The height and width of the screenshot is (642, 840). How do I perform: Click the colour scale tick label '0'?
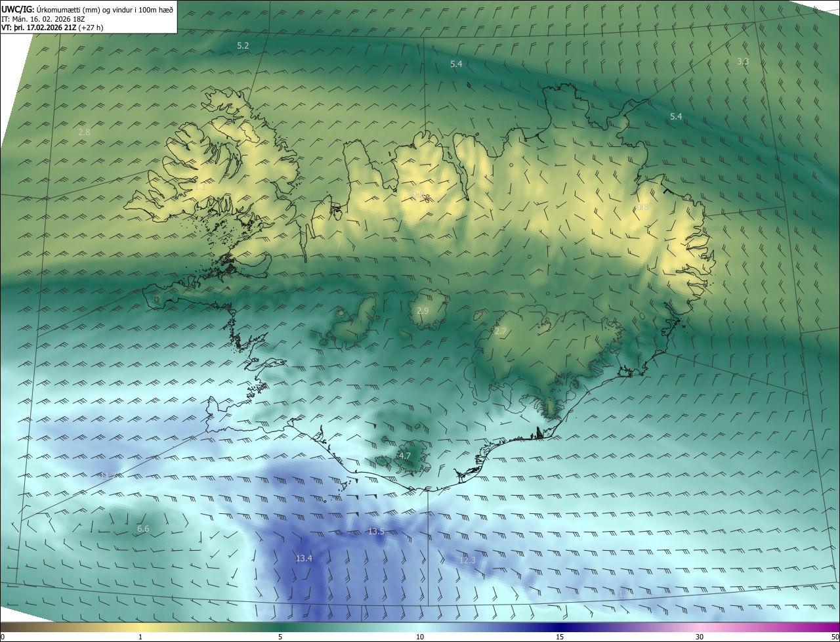(3, 637)
